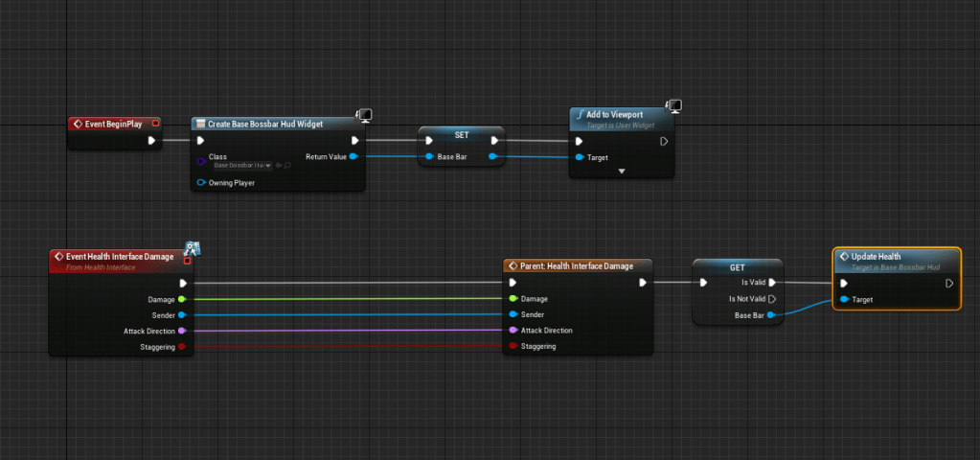
Task: Select the Event Health Interface Damage node title
Action: [120, 257]
